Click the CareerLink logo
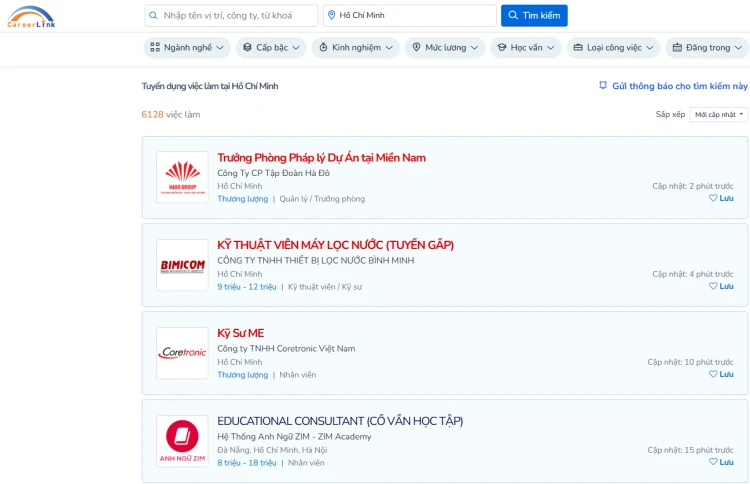Screen dimensions: 750x484 tap(31, 16)
